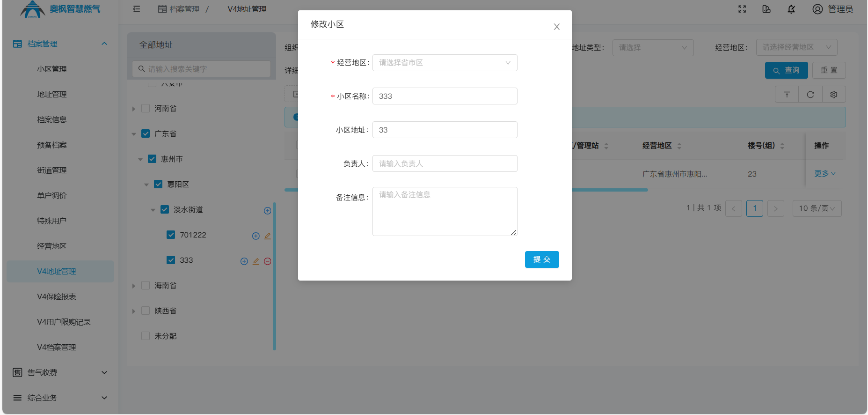Screen dimensions: 868x415
Task: Uncheck the 333 checkbox
Action: pyautogui.click(x=171, y=260)
